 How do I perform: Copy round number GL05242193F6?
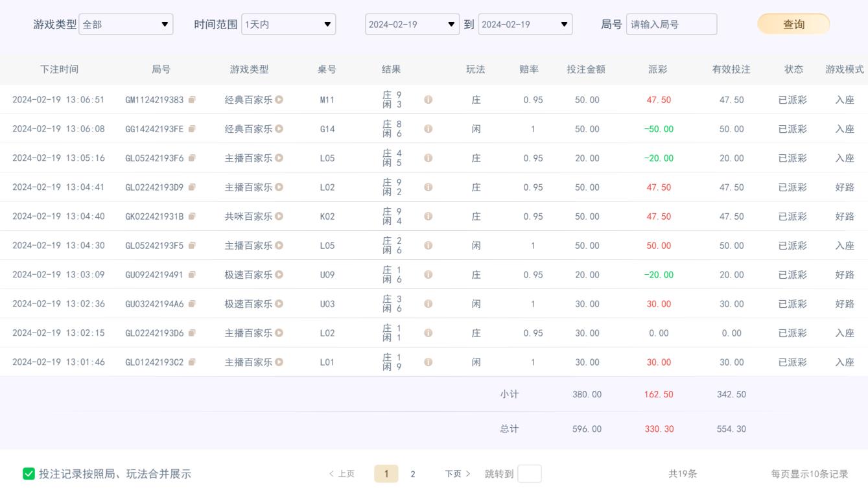point(192,158)
